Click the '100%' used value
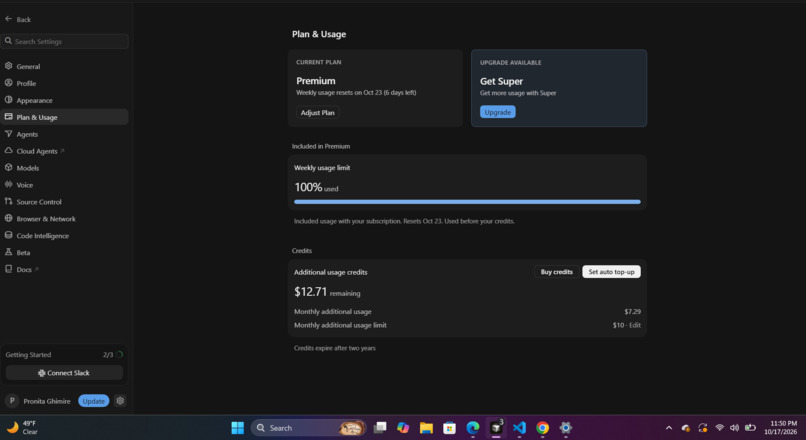Image resolution: width=806 pixels, height=440 pixels. tap(308, 187)
